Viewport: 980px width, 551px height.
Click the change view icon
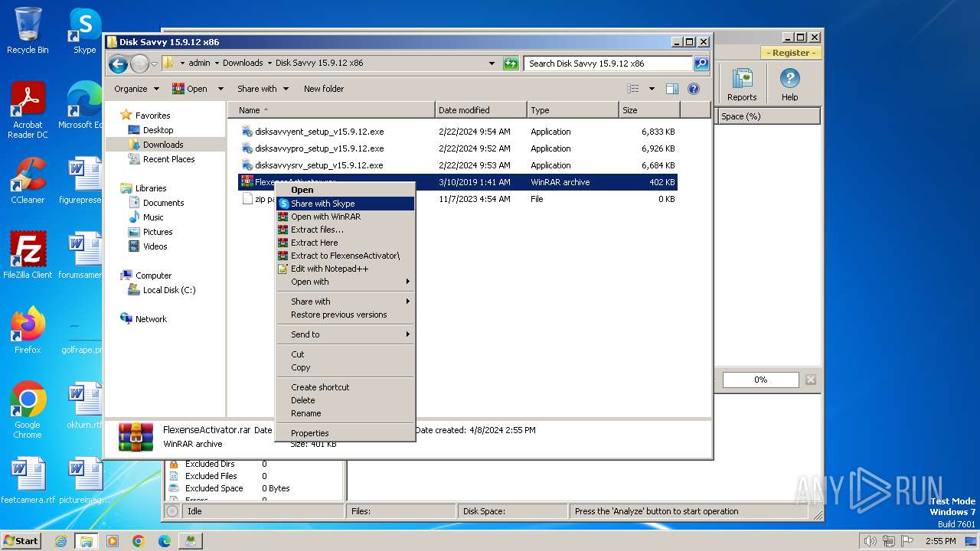coord(633,89)
